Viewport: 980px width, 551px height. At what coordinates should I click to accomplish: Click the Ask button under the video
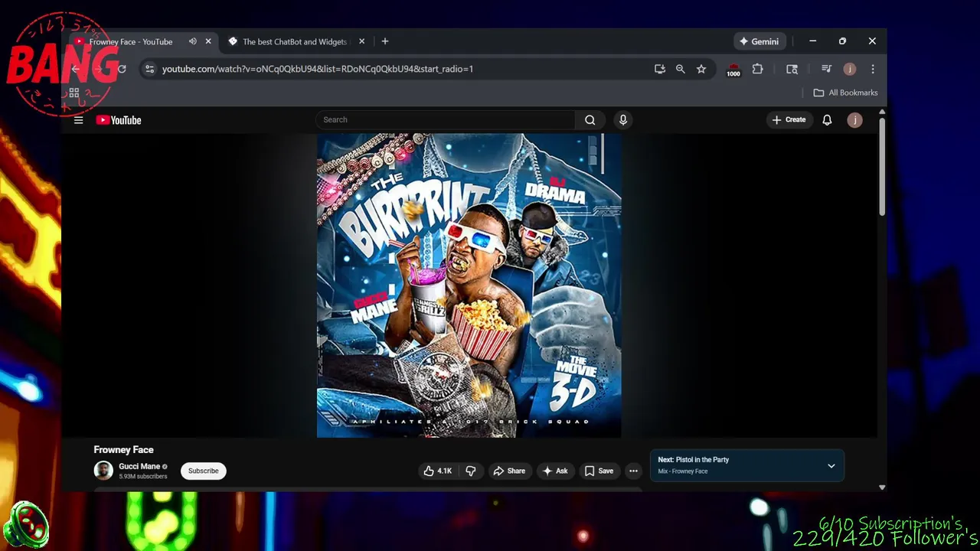click(554, 471)
